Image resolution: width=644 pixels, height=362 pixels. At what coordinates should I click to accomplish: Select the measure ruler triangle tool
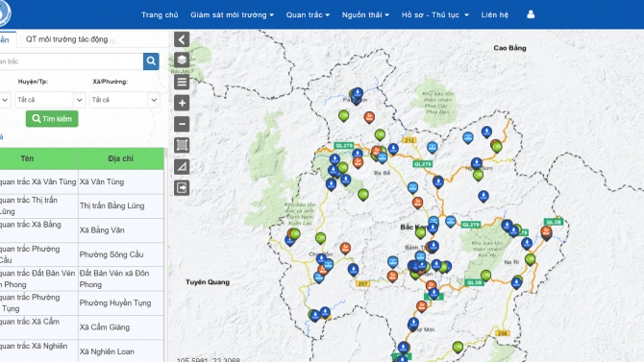182,167
